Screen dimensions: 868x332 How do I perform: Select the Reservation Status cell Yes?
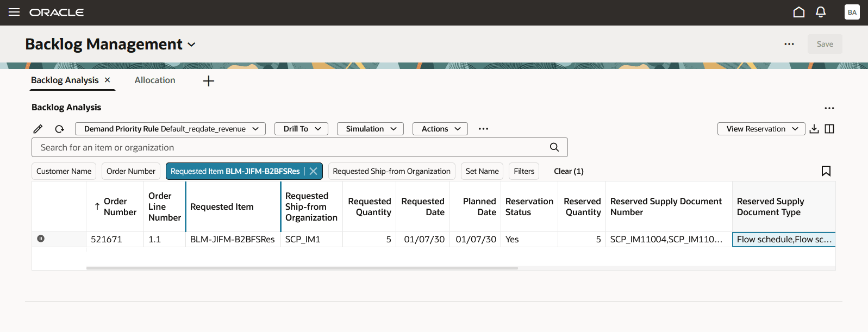point(529,239)
